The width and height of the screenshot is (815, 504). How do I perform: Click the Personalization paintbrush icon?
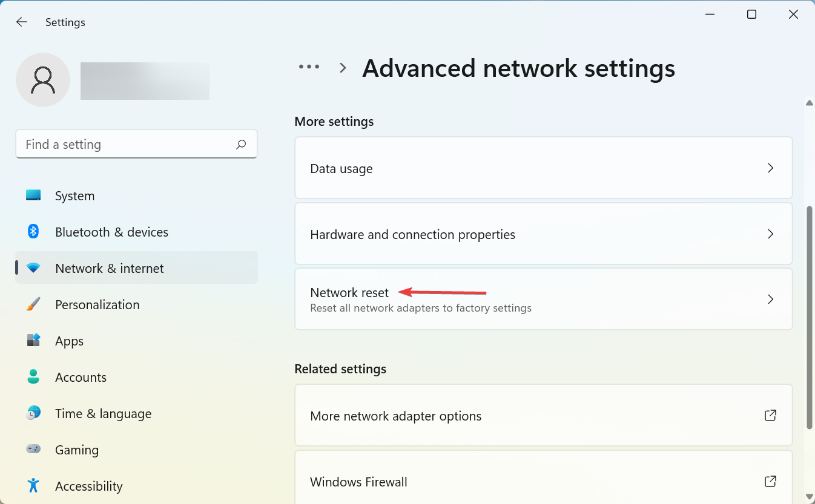(x=33, y=304)
